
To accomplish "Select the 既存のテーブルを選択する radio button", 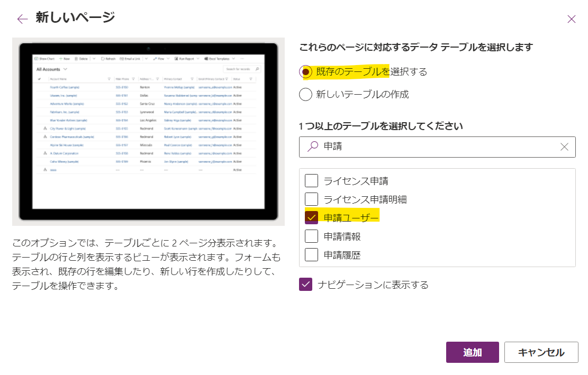I will pos(305,71).
